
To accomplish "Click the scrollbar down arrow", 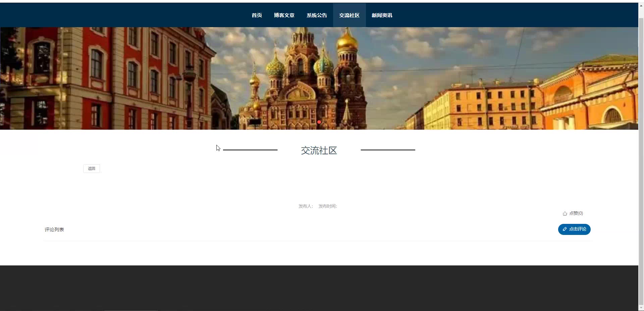I will pyautogui.click(x=641, y=308).
